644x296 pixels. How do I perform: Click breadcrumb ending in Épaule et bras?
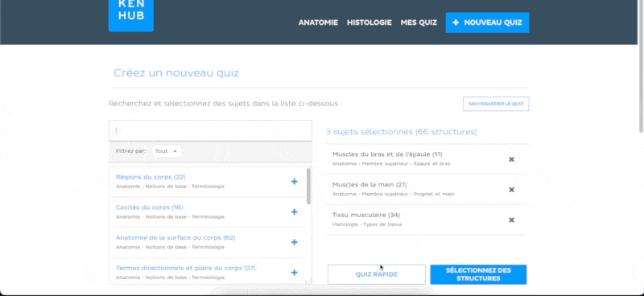[391, 164]
